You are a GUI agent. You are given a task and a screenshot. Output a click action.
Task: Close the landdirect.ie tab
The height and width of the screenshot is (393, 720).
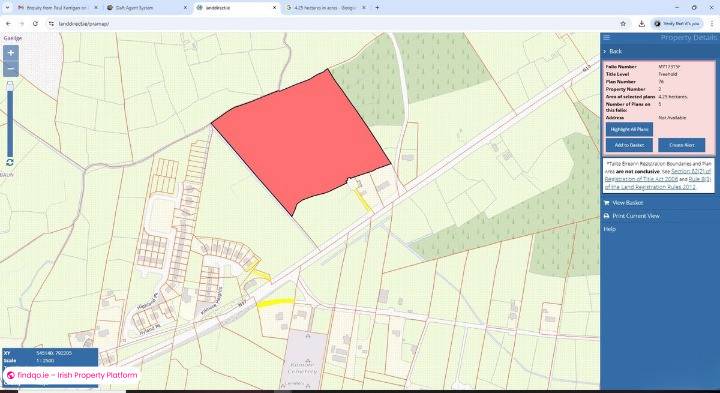coord(275,8)
